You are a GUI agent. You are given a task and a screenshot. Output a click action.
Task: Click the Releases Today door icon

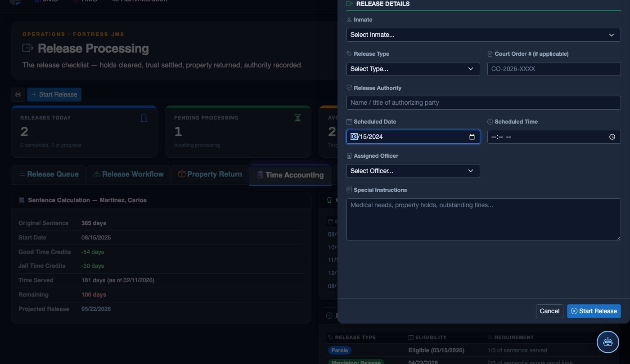click(144, 118)
